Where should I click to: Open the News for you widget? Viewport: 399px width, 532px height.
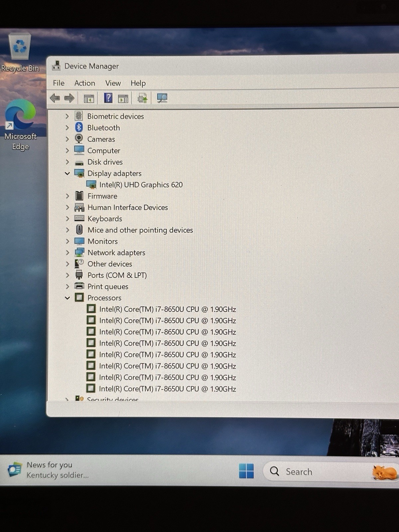coord(48,470)
